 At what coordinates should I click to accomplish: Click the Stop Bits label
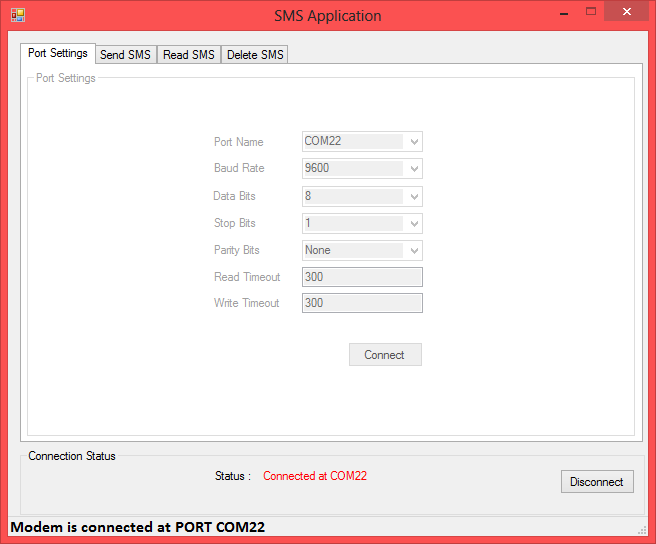point(235,223)
